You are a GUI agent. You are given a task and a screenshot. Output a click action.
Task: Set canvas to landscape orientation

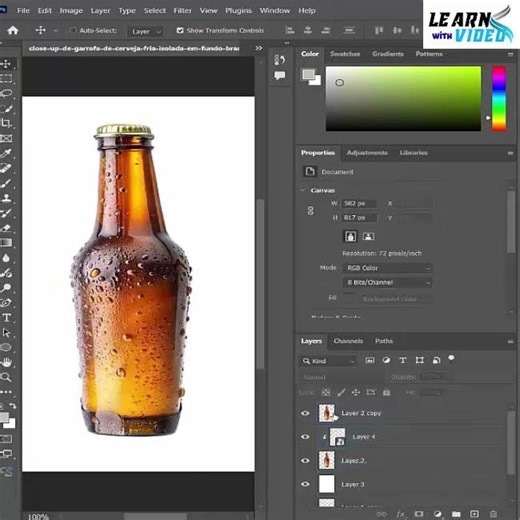pos(368,236)
